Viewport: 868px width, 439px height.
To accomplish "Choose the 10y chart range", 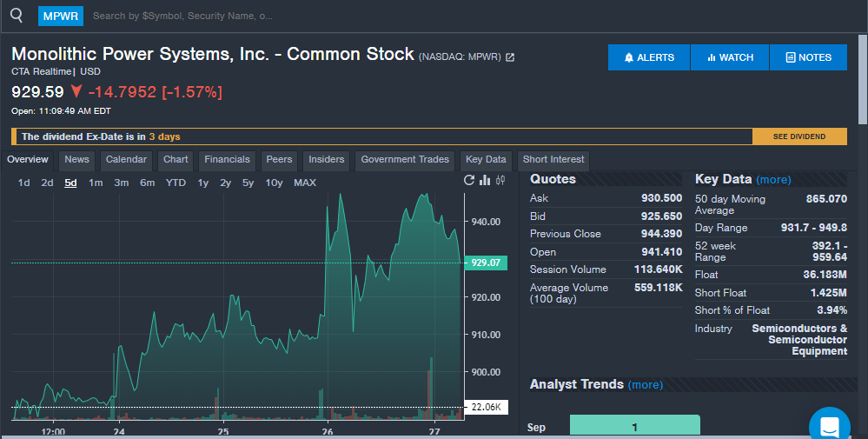I will [274, 183].
